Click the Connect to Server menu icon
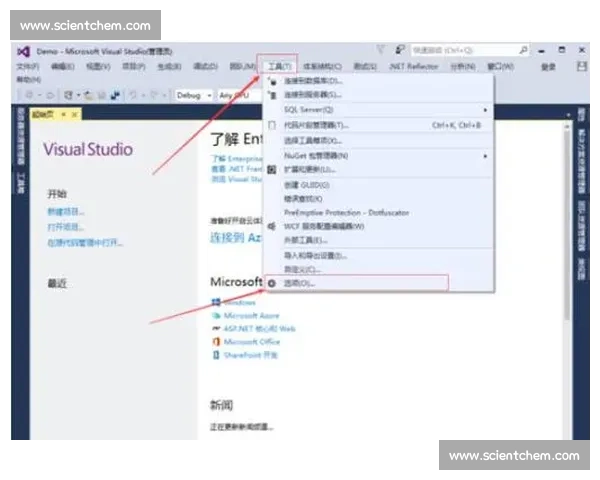This screenshot has height=480, width=600. 272,95
